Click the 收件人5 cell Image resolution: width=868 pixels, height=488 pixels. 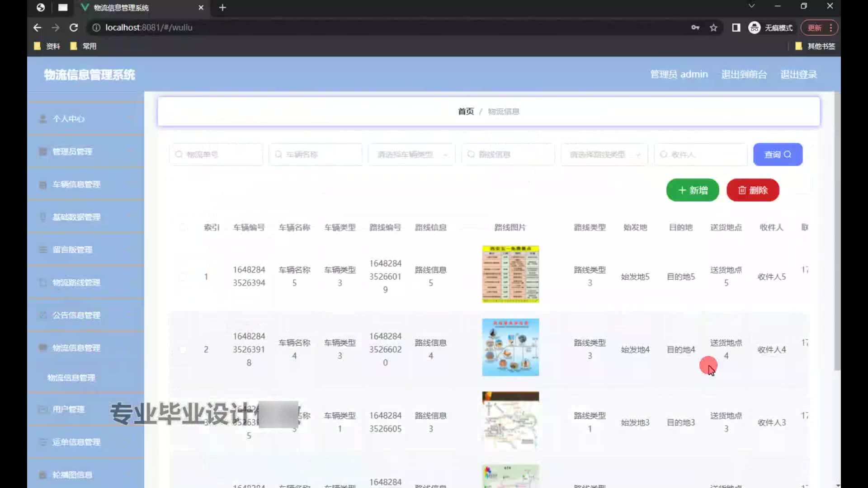772,277
